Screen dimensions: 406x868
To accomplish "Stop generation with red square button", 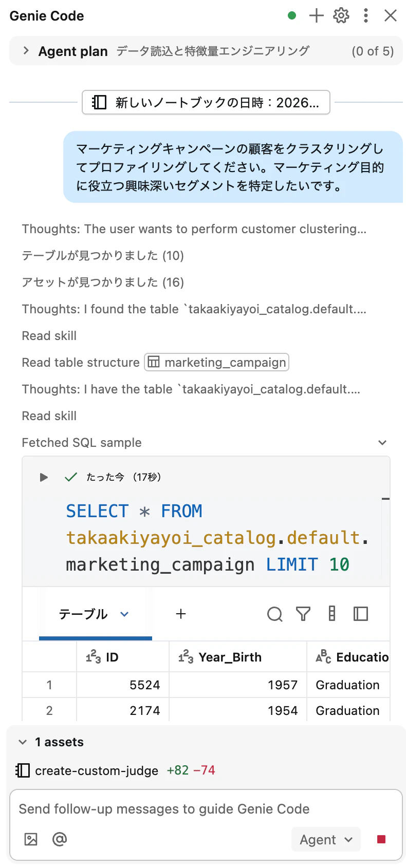I will click(381, 839).
